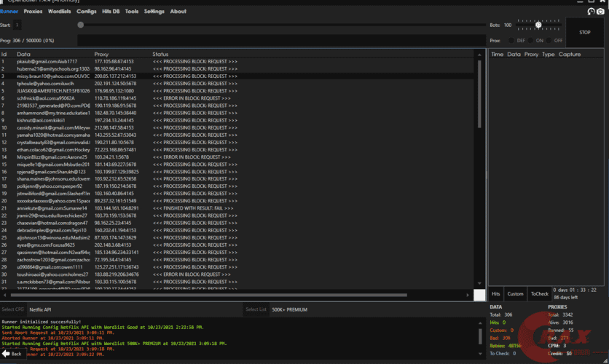Click the Start position number field
Screen dimensions: 609x364
click(18, 25)
